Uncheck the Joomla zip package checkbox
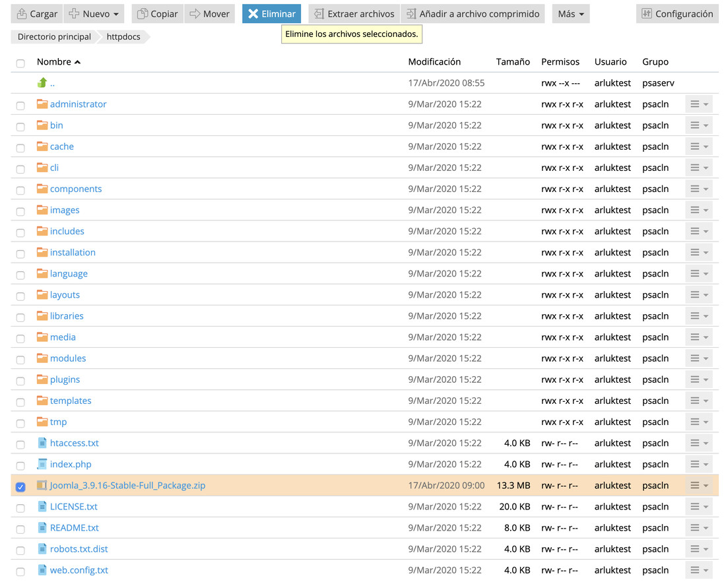The height and width of the screenshot is (588, 726). point(20,486)
